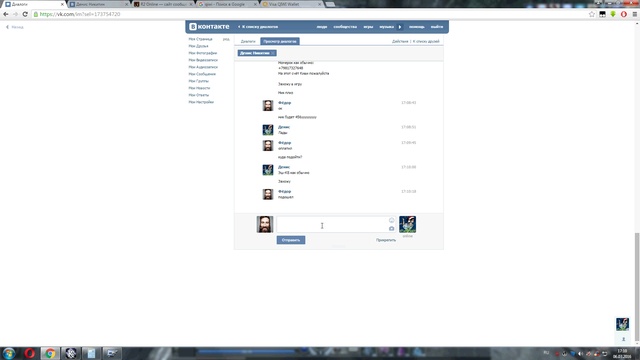Viewport: 640px width, 360px height.
Task: Click the header music play button
Action: point(400,27)
